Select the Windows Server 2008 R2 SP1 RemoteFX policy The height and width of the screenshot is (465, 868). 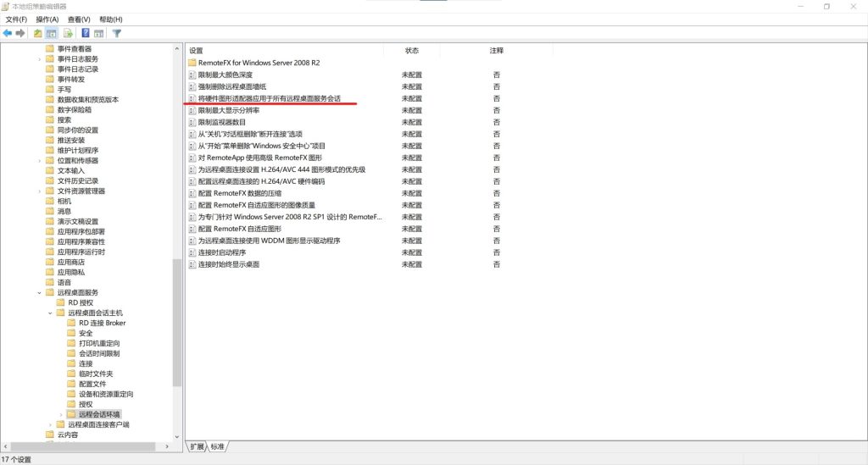tap(290, 217)
